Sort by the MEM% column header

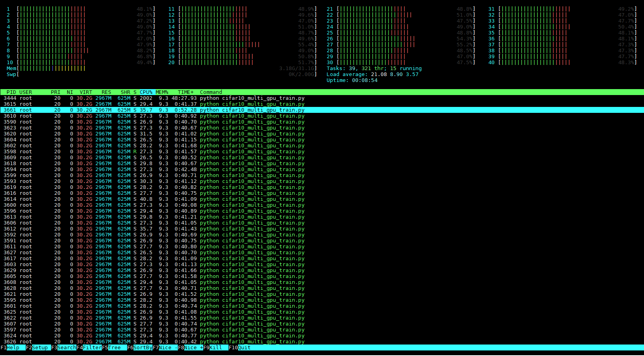162,92
